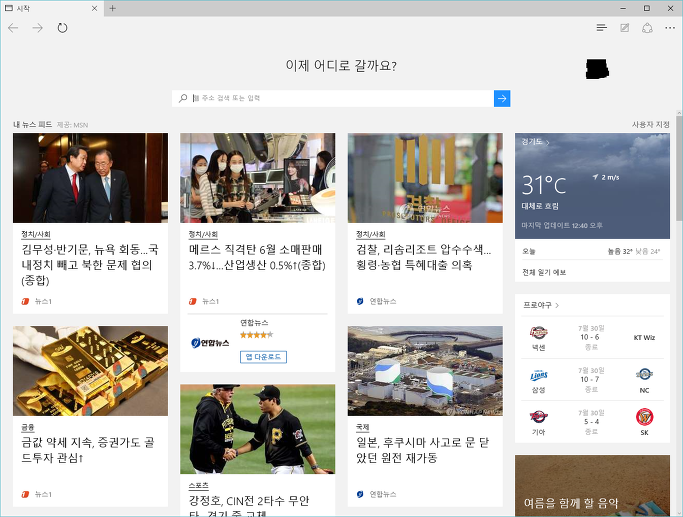Click 뉴스1 source icon under 김무성 article
This screenshot has width=683, height=517.
[25, 301]
